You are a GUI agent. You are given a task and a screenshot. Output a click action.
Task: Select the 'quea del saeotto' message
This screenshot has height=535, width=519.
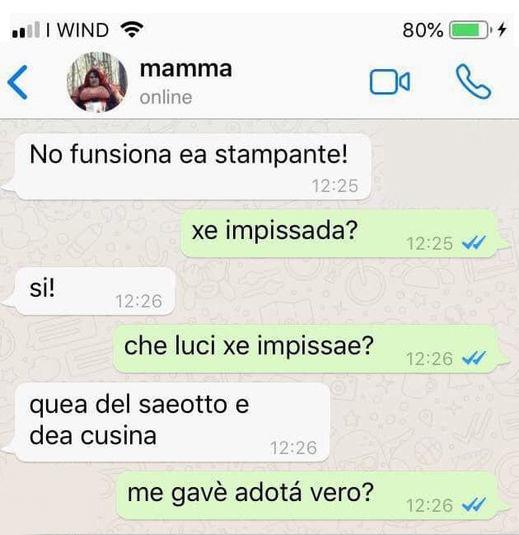pos(172,422)
